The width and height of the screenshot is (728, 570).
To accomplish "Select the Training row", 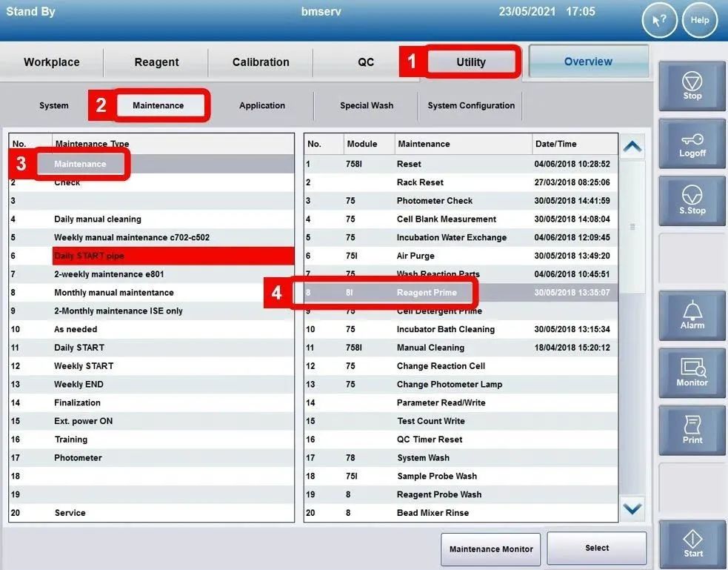I will pyautogui.click(x=152, y=439).
